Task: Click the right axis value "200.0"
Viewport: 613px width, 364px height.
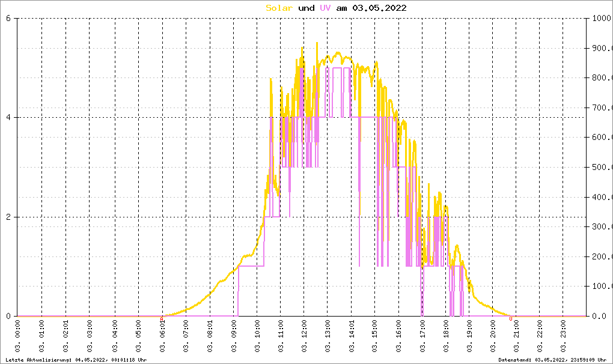Action: pos(602,256)
